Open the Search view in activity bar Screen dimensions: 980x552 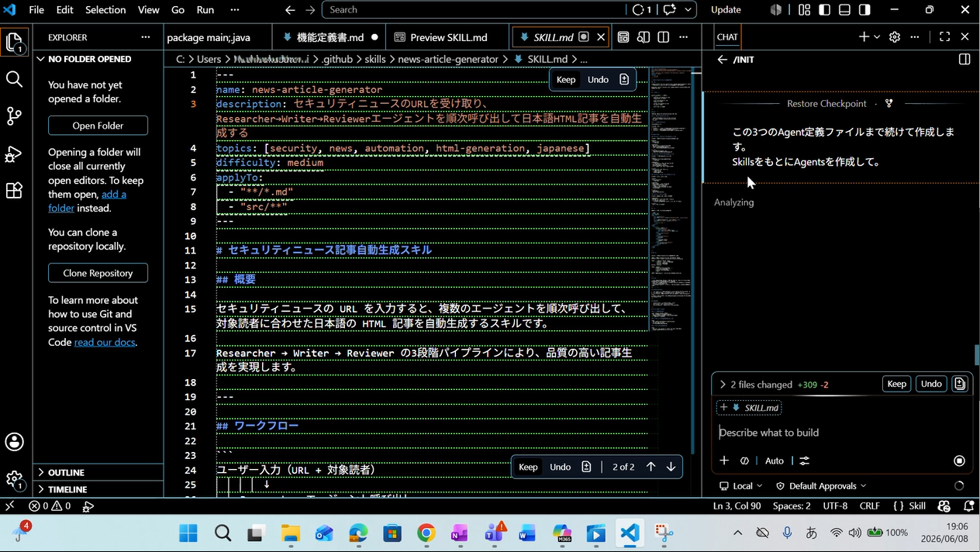coord(14,79)
